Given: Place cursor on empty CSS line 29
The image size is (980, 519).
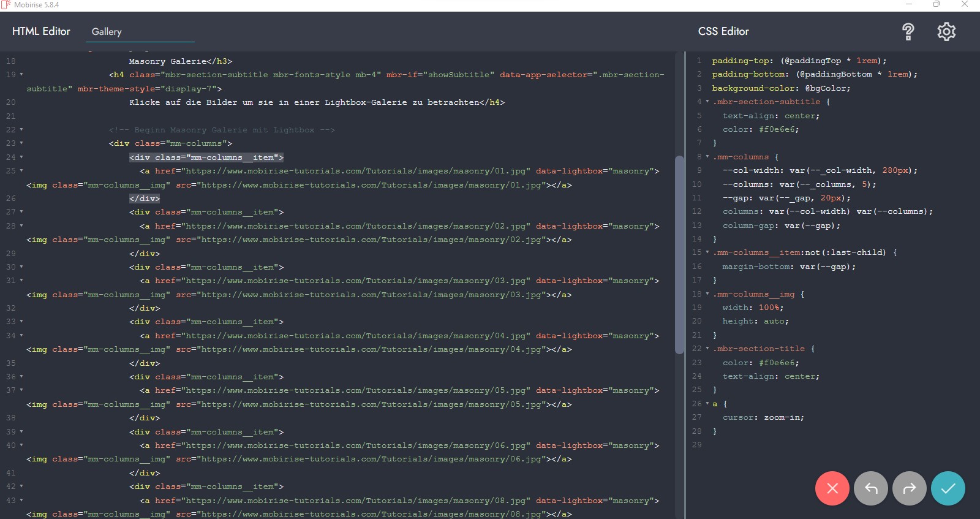Looking at the screenshot, I should pos(796,445).
